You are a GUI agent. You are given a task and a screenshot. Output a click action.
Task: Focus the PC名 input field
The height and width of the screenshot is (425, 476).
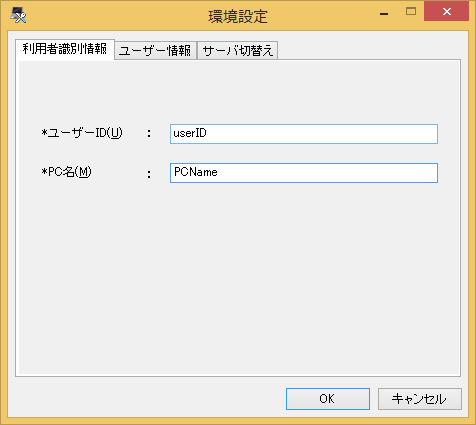pos(304,173)
